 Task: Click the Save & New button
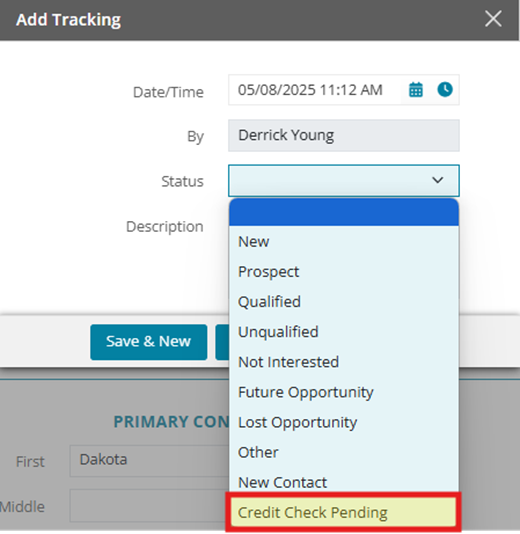point(148,342)
